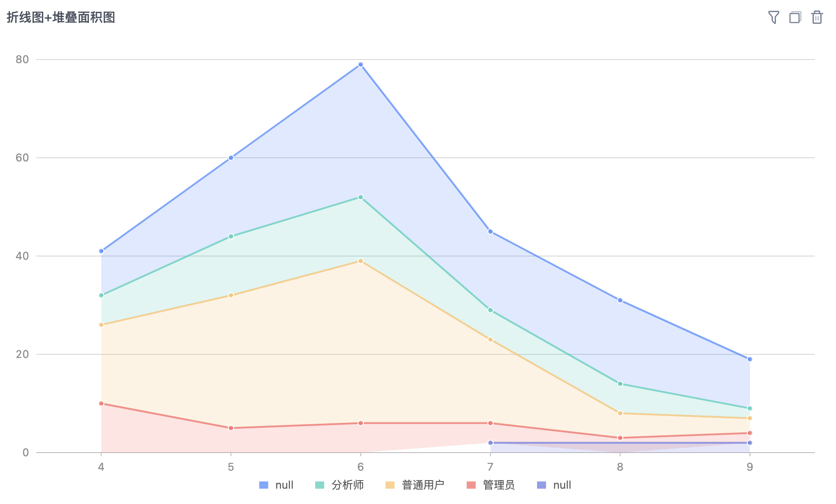
Task: Select the 管理员 data point at x-axis 4
Action: (101, 403)
